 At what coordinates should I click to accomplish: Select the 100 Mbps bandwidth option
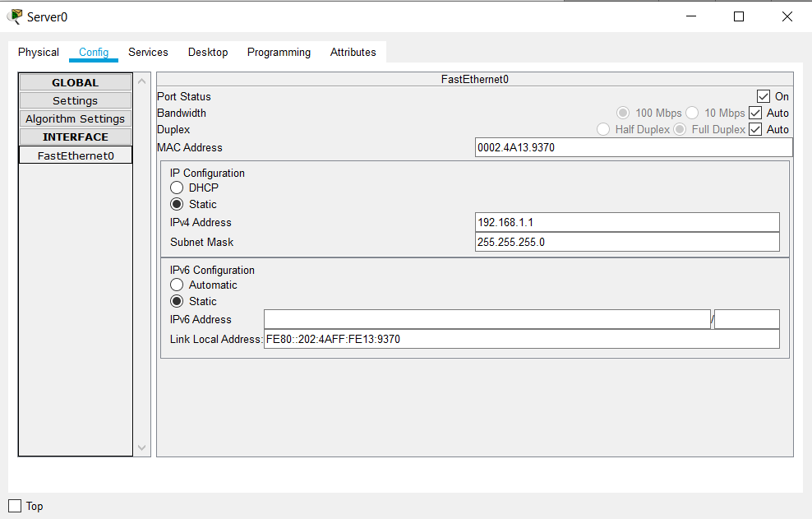pos(623,113)
